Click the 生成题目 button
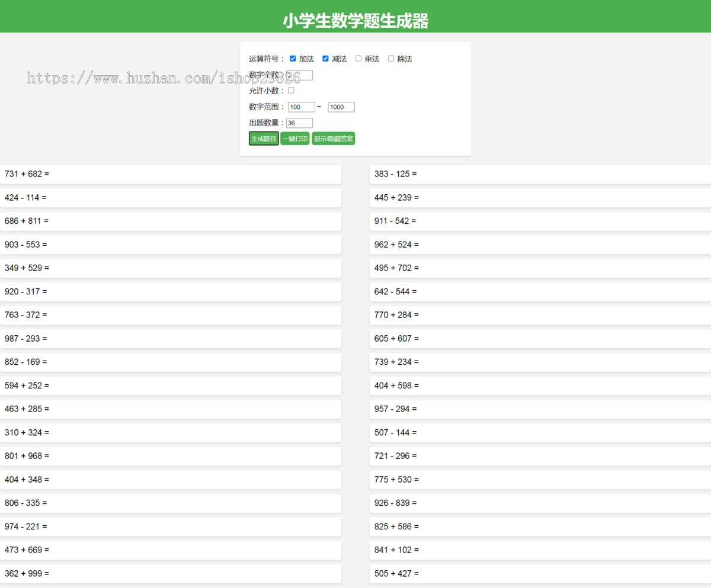The image size is (711, 588). (x=264, y=139)
